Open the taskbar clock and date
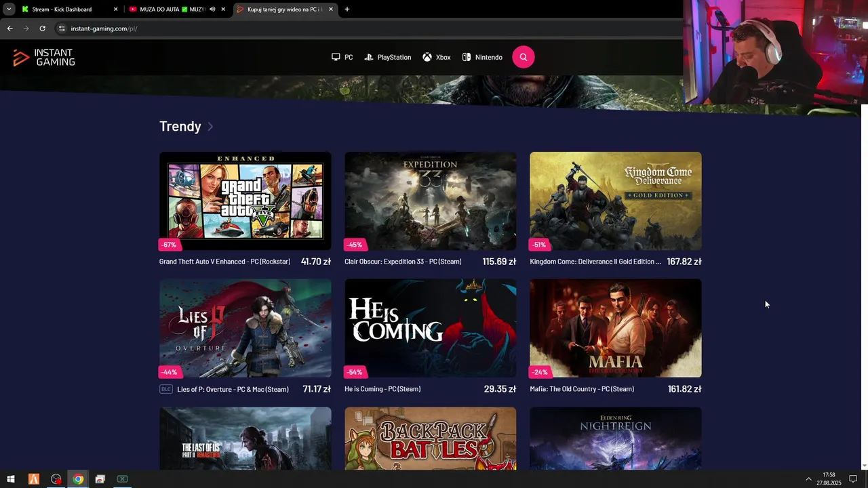This screenshot has height=488, width=868. 829,479
